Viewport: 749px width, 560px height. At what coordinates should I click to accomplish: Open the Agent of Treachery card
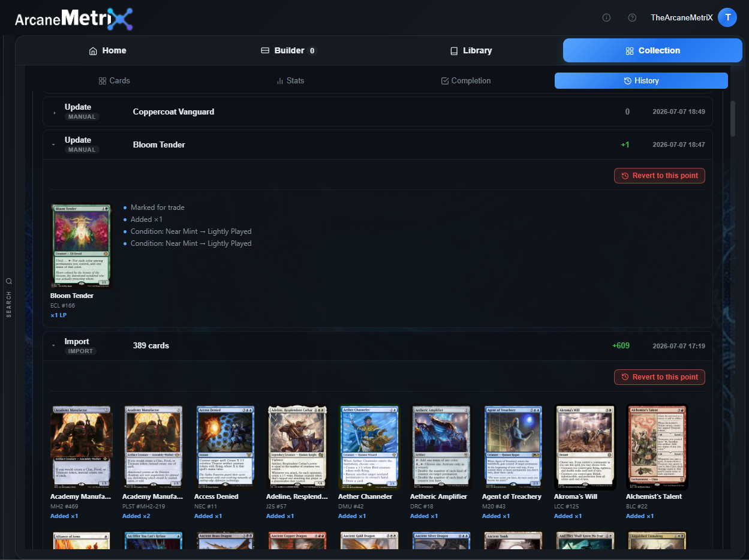[x=513, y=447]
